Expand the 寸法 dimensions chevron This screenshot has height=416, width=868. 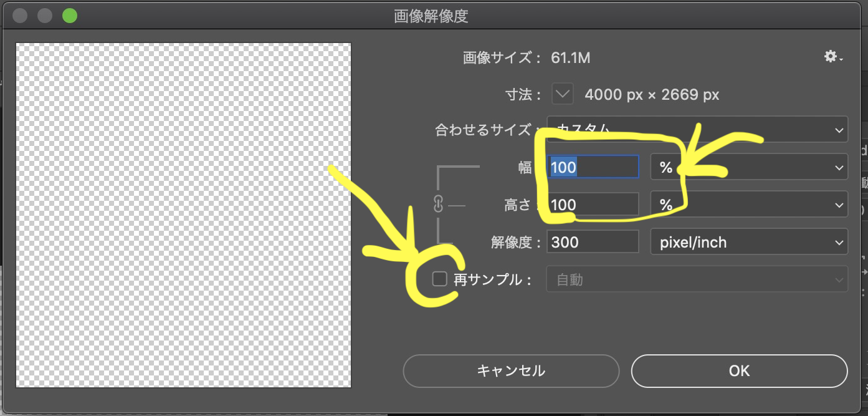click(561, 94)
